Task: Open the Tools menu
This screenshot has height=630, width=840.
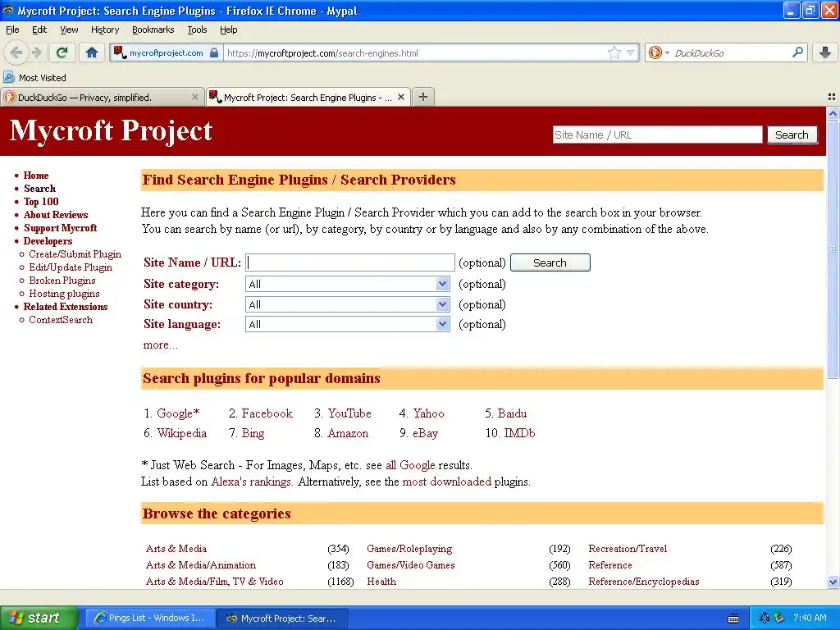Action: coord(197,30)
